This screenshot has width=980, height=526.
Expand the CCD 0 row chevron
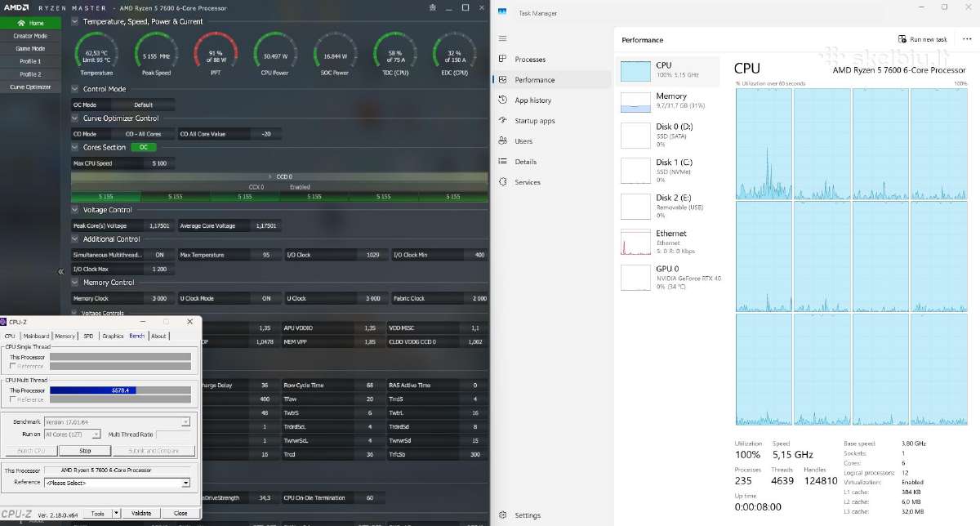tap(270, 176)
